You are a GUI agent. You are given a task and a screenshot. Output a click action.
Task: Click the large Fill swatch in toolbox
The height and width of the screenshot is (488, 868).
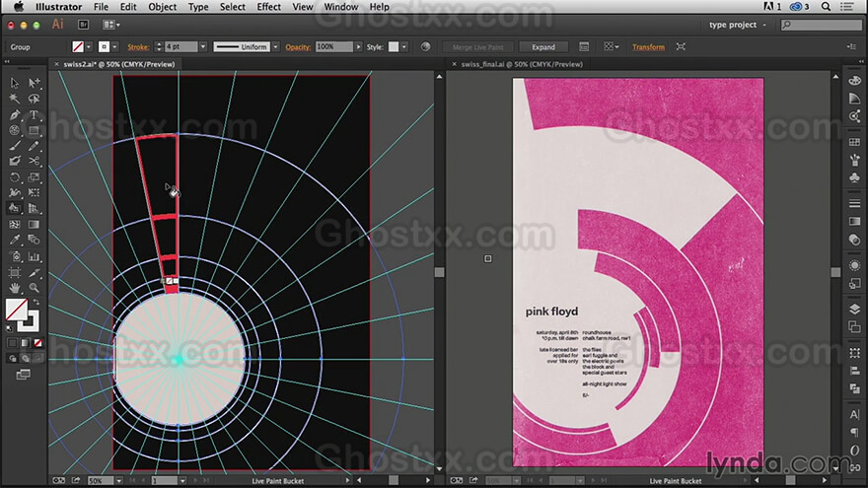(16, 310)
